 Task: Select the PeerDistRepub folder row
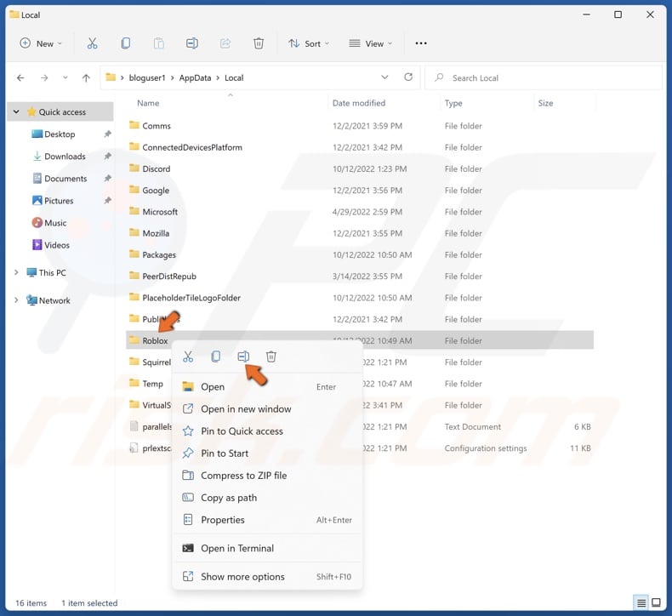tap(360, 276)
